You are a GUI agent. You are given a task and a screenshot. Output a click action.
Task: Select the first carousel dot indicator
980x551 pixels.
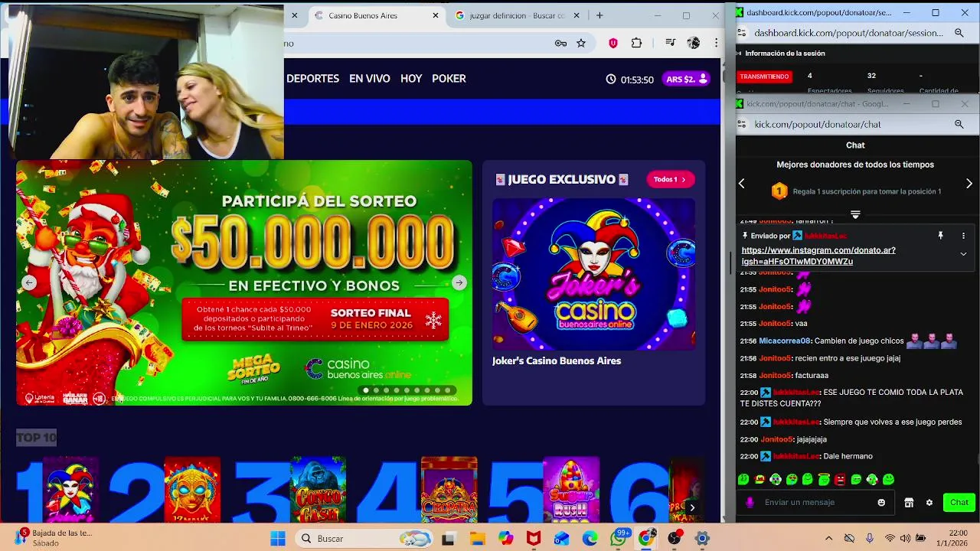(x=366, y=390)
